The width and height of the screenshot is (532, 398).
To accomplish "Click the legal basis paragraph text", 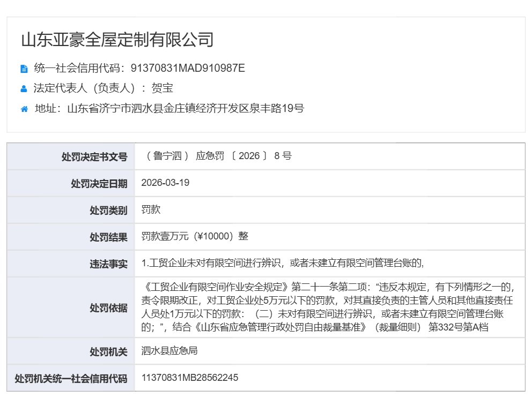I will click(x=328, y=307).
